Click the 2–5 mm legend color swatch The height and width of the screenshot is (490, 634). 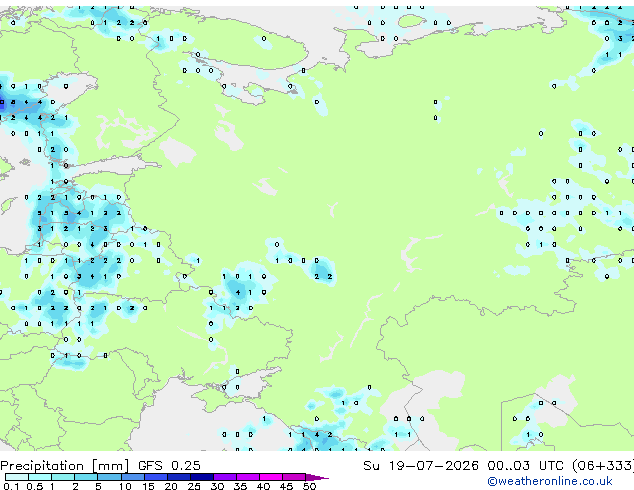point(86,477)
